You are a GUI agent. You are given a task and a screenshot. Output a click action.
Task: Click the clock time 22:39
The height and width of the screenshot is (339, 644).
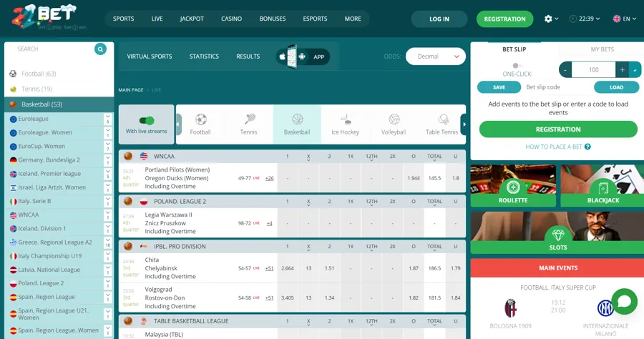pos(586,19)
